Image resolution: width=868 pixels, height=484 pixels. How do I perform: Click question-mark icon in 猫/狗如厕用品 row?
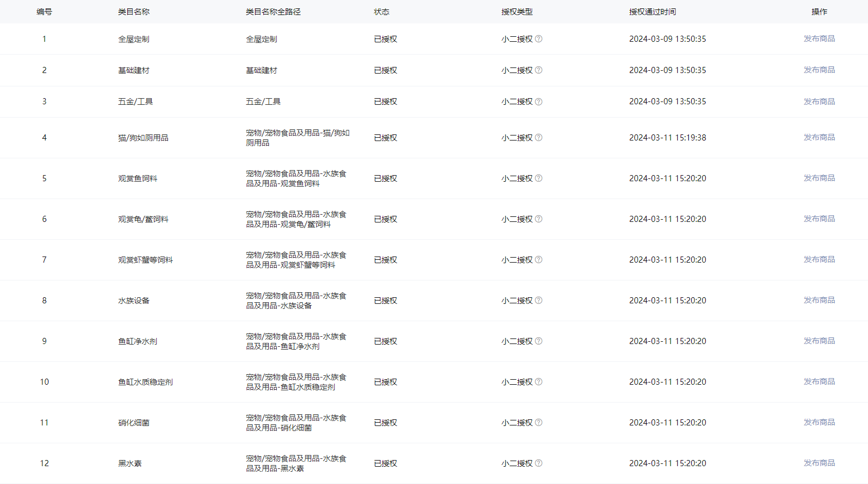coord(538,138)
